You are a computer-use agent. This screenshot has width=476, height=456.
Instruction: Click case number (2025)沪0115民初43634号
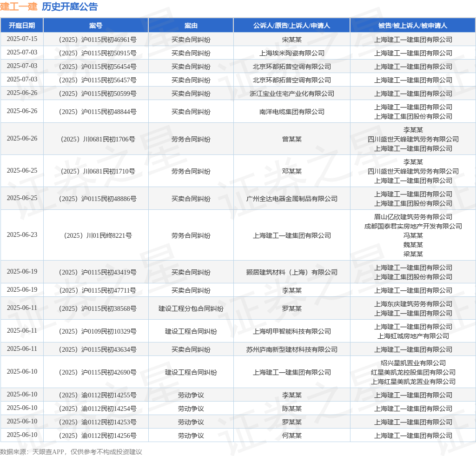98,349
